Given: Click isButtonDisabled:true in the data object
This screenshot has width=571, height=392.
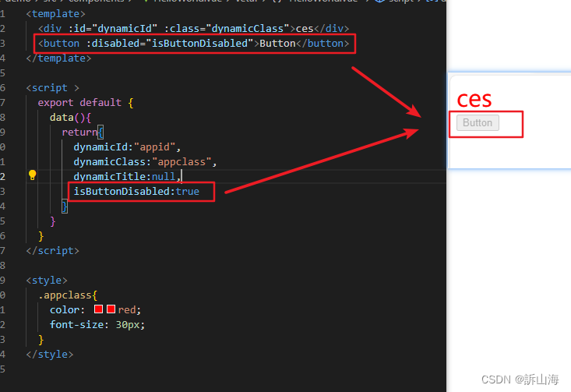Looking at the screenshot, I should [136, 192].
